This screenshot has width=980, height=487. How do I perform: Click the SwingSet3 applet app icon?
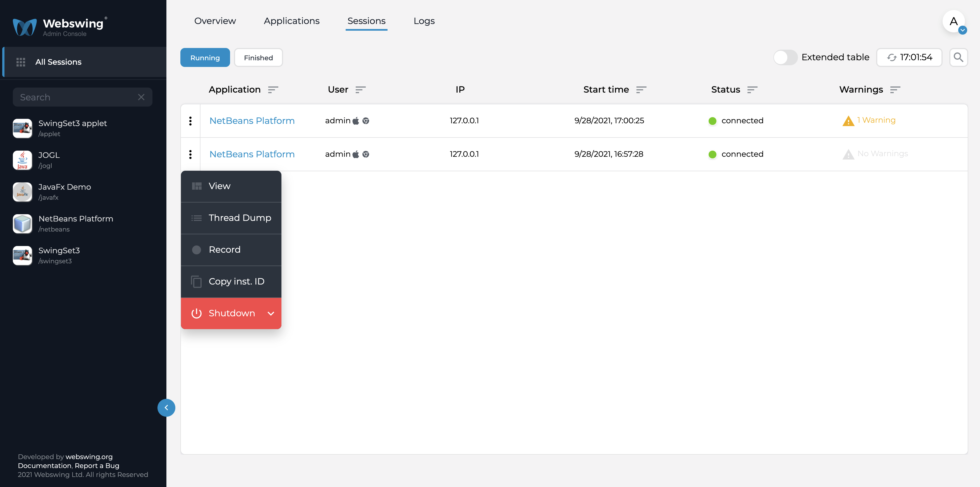22,128
